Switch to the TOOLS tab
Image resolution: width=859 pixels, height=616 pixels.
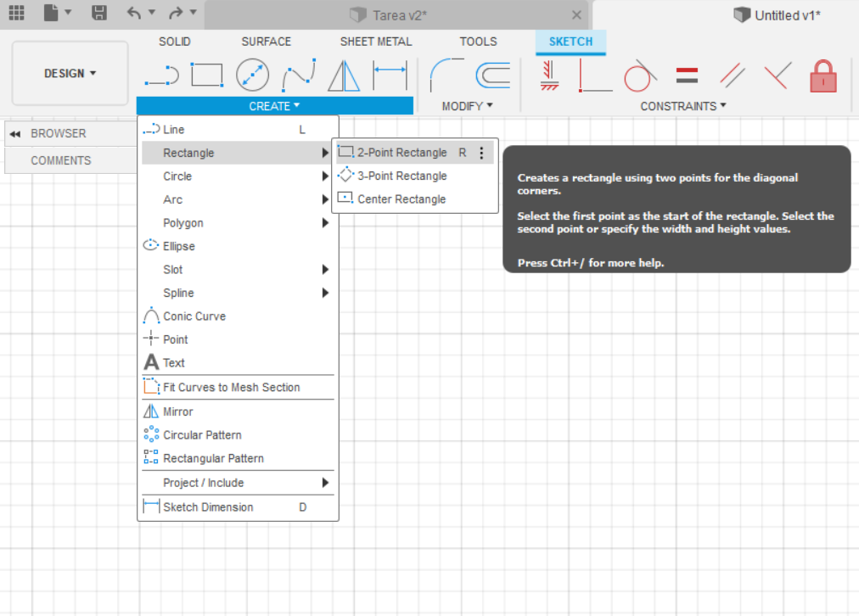pos(478,42)
